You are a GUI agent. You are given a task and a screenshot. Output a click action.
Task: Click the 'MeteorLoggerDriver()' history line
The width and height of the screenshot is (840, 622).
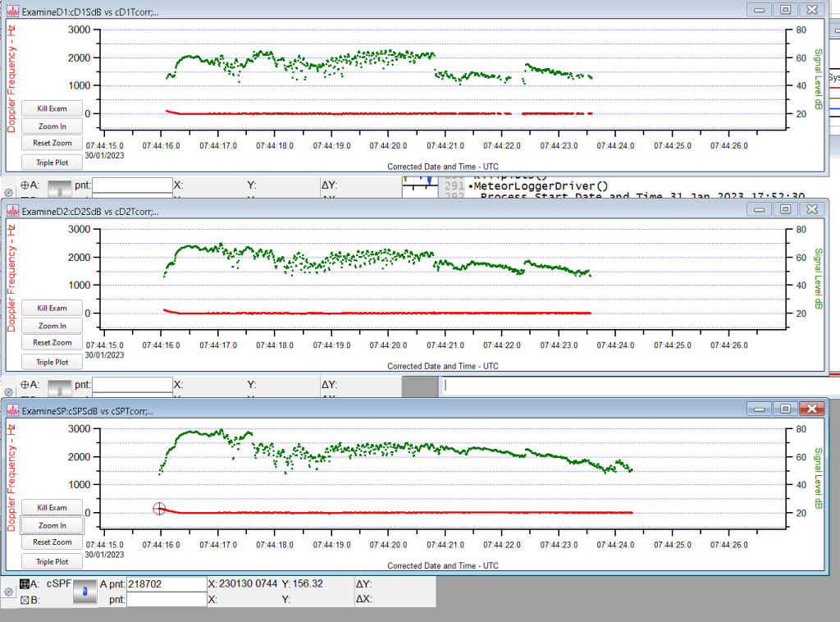(541, 186)
